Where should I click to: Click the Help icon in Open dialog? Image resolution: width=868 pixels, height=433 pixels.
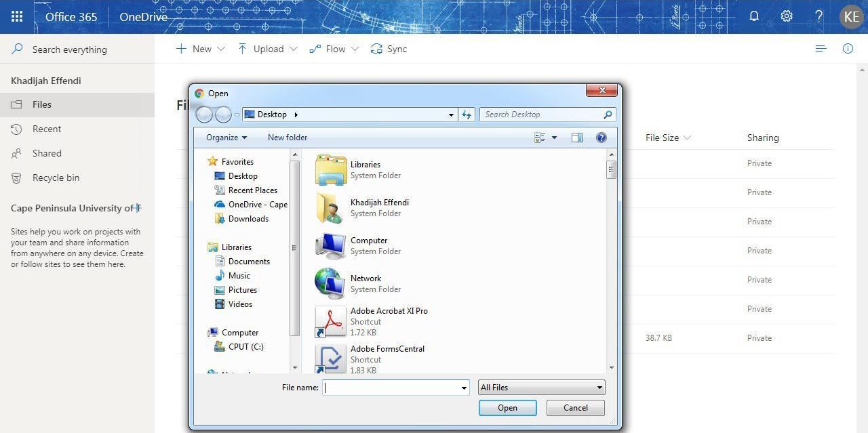(601, 138)
